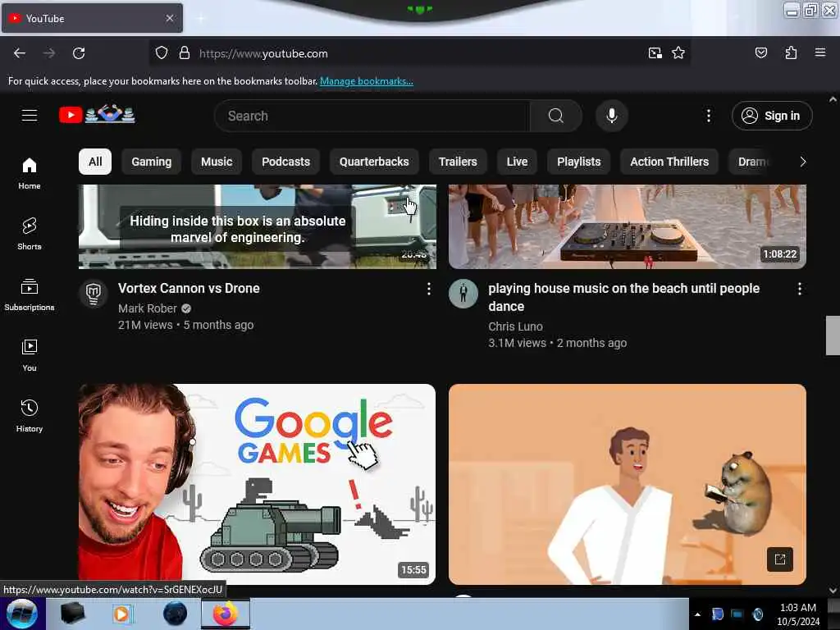This screenshot has width=840, height=630.
Task: Start voice search with microphone icon
Action: point(612,116)
